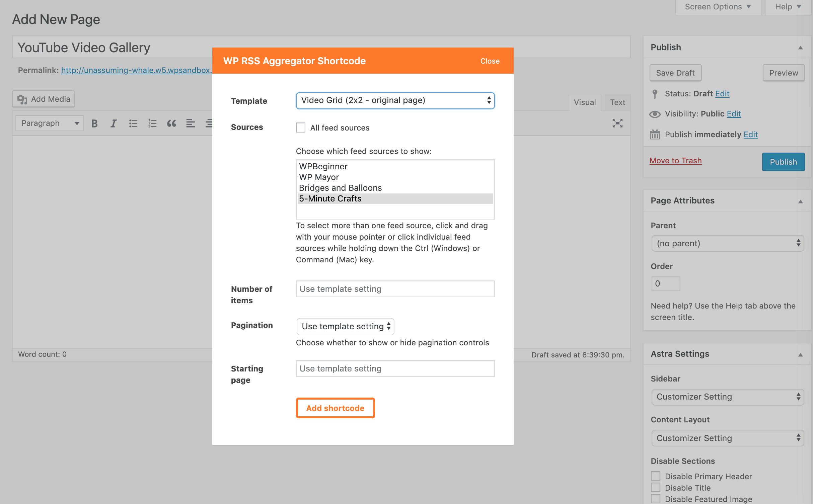Screen dimensions: 813x504
Task: Enable Disable Featured Image checkbox
Action: click(x=656, y=499)
